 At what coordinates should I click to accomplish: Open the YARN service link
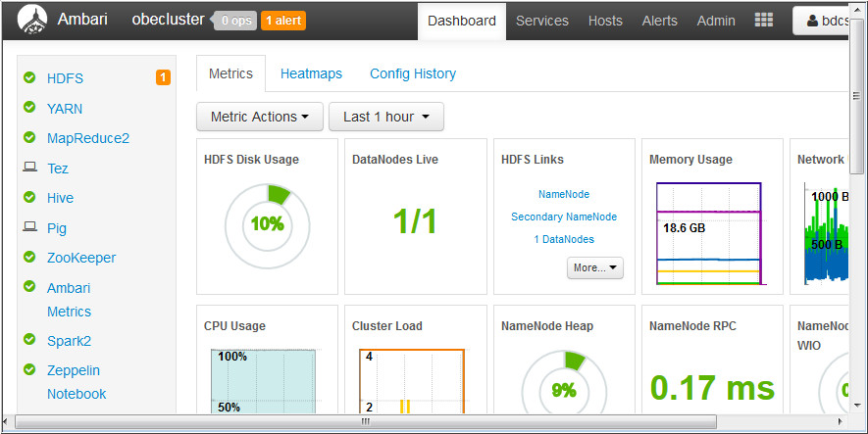click(x=65, y=109)
